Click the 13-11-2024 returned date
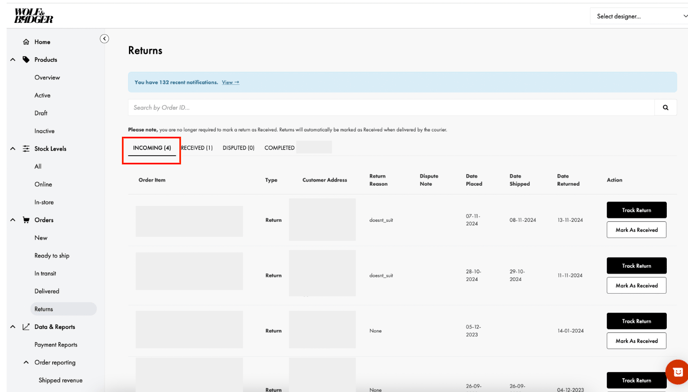The image size is (688, 392). click(x=570, y=220)
